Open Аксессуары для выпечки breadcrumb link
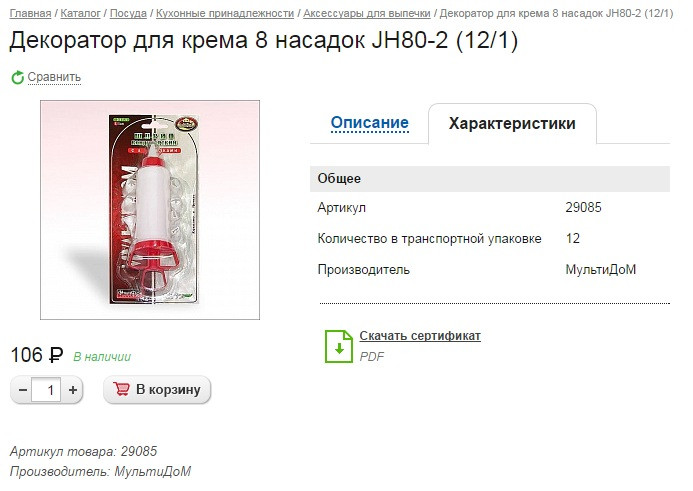Viewport: 693px width, 491px height. (367, 13)
